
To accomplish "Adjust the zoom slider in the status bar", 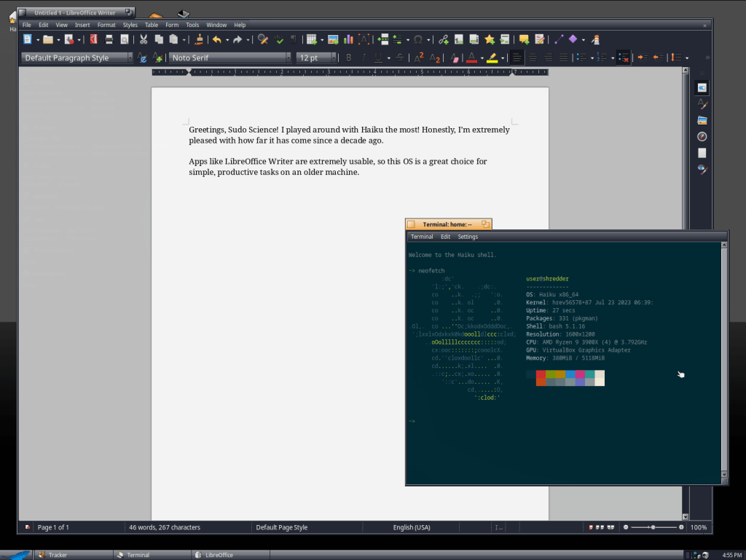I will coord(653,527).
